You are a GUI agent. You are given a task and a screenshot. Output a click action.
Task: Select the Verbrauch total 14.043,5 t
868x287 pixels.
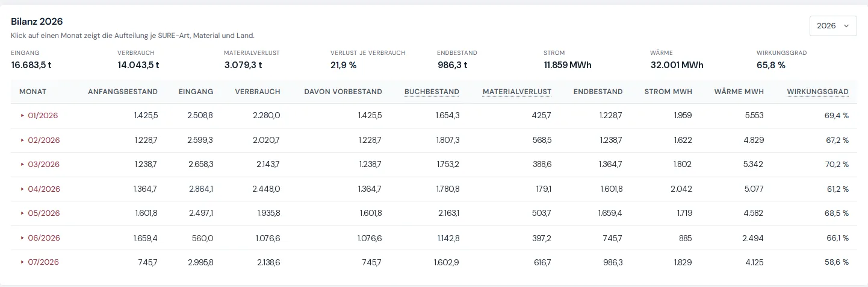(x=138, y=65)
